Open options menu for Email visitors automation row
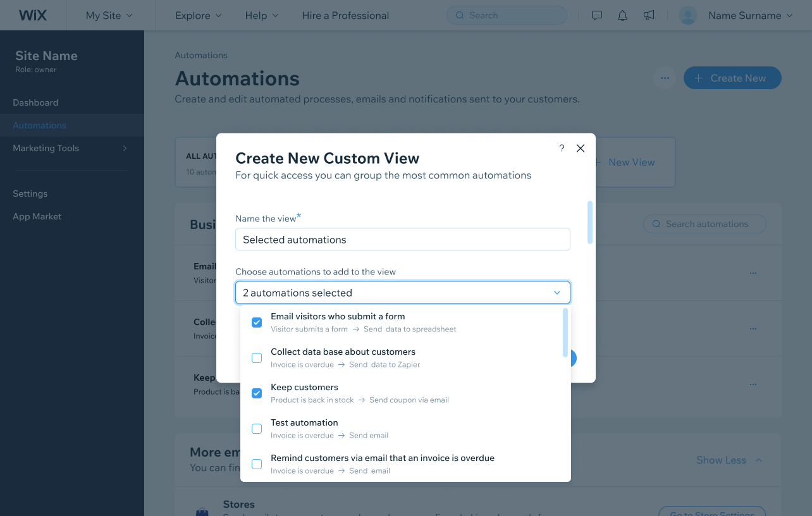Image resolution: width=812 pixels, height=516 pixels. click(x=753, y=273)
